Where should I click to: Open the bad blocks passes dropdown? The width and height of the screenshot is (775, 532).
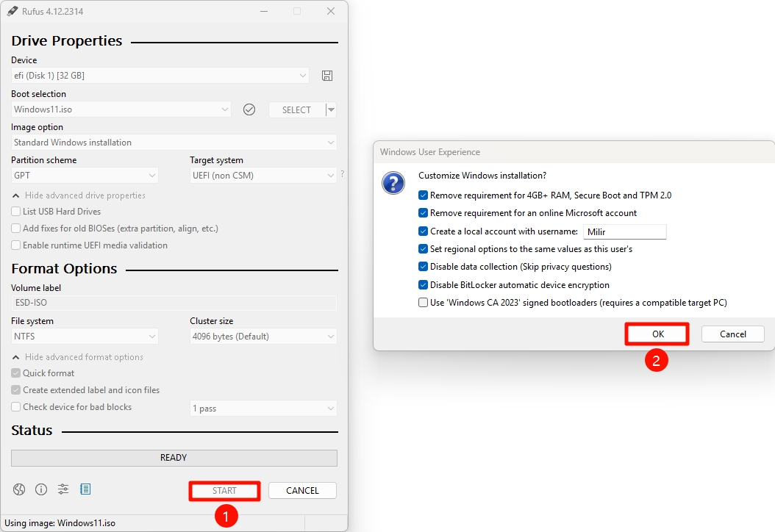click(263, 409)
